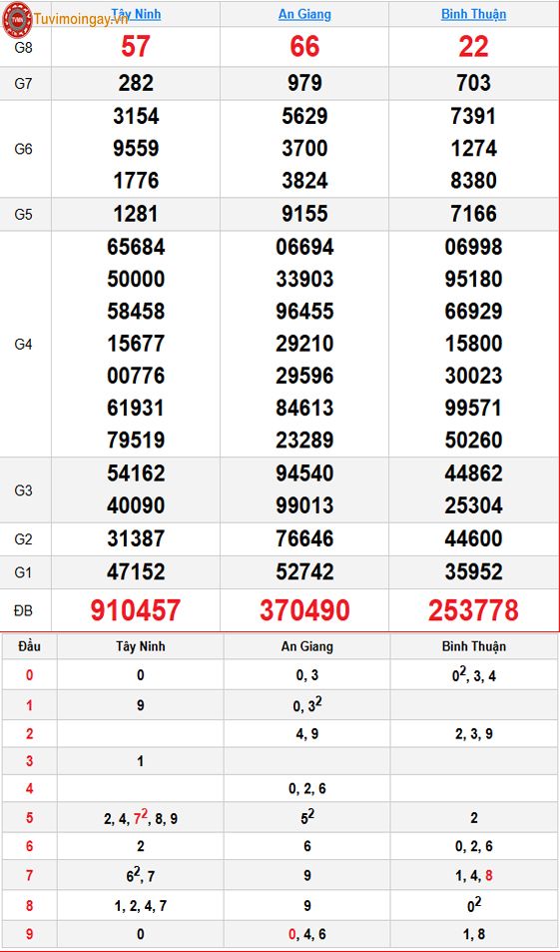
Task: Select the Đầu 8 cell '1, 2, 4, 7'
Action: [140, 906]
